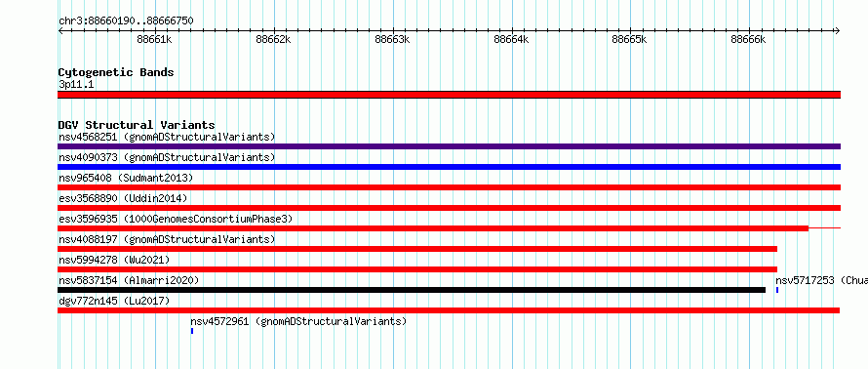Image resolution: width=868 pixels, height=369 pixels.
Task: Click the left arrowhead of the ruler
Action: (60, 31)
